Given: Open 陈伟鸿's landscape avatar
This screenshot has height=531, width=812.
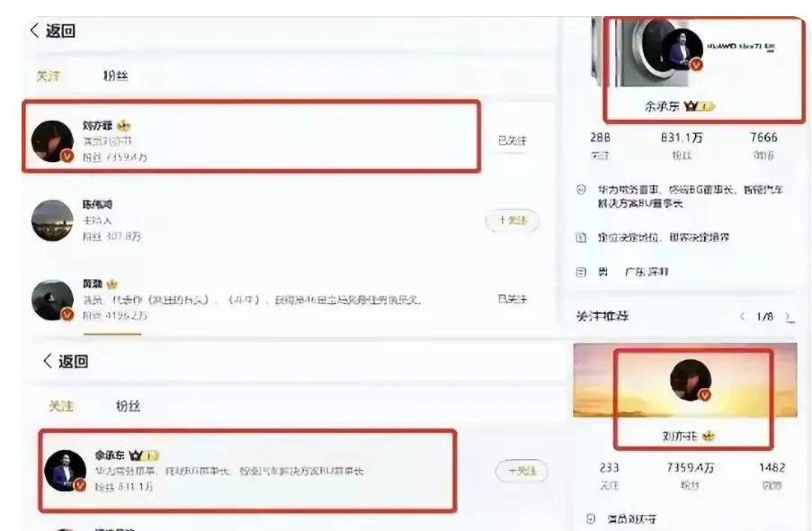Looking at the screenshot, I should [52, 220].
